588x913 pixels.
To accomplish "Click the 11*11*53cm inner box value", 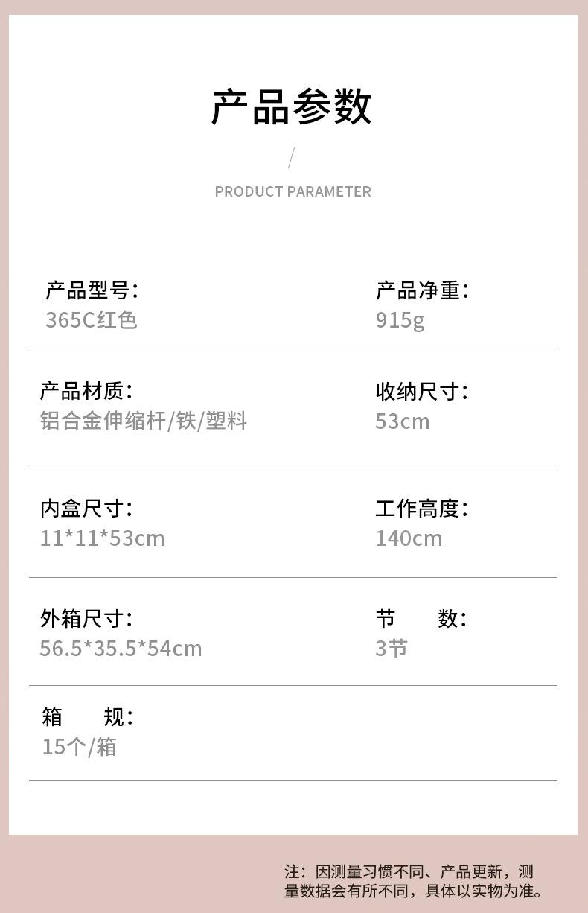I will [102, 538].
